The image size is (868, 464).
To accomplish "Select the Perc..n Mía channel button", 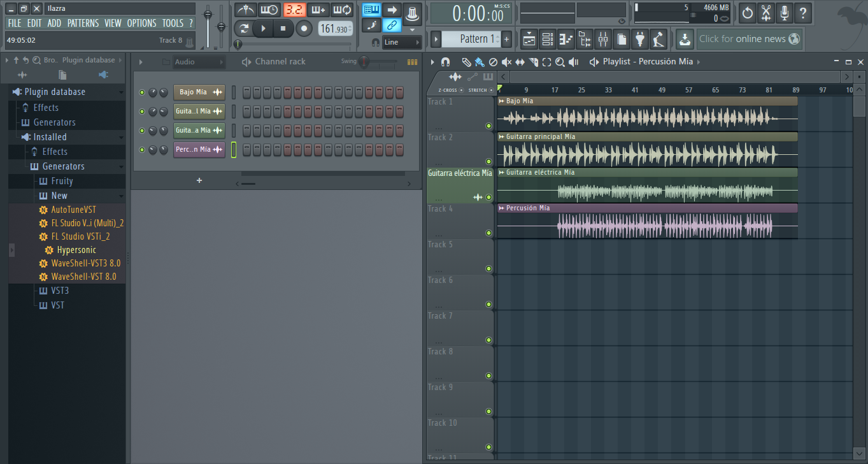I will tap(199, 150).
